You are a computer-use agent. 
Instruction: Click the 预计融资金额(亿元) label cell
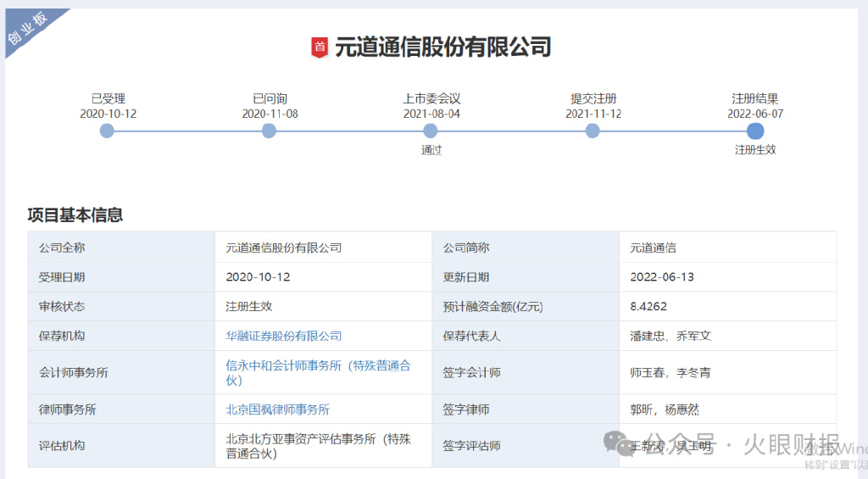coord(526,306)
